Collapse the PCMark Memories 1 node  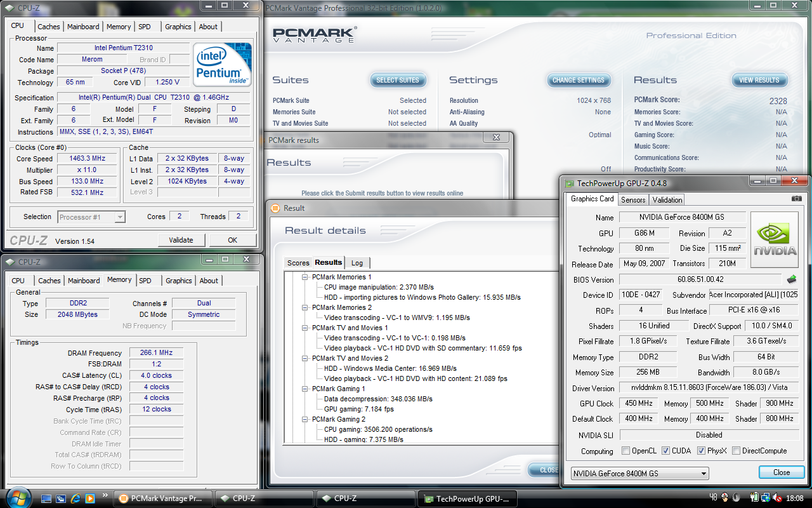pyautogui.click(x=305, y=277)
